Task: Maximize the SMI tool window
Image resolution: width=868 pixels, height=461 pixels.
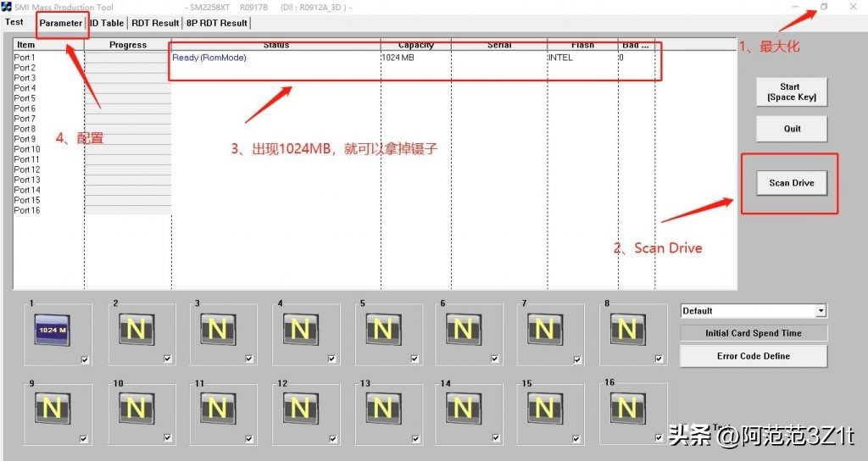Action: 824,7
